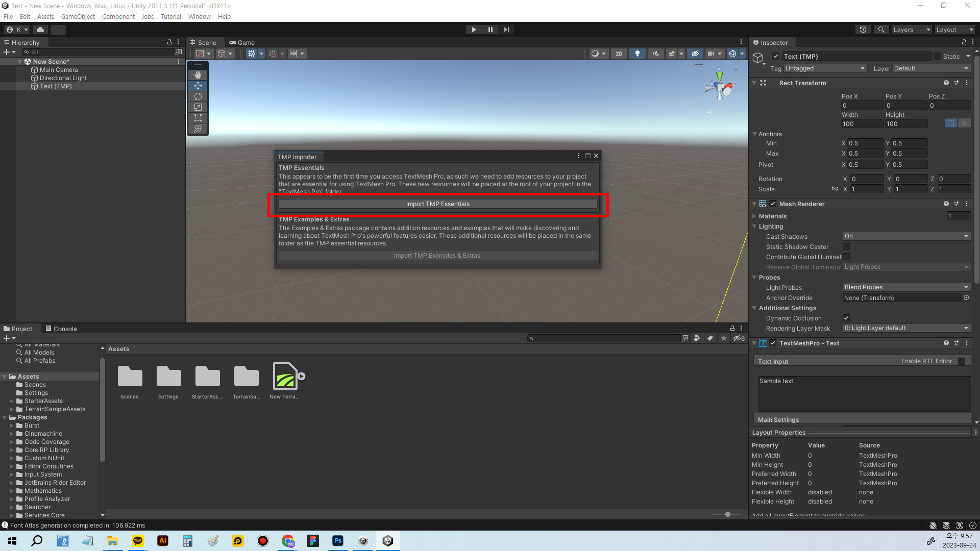This screenshot has height=551, width=980.
Task: Switch to the Console tab
Action: [x=61, y=329]
